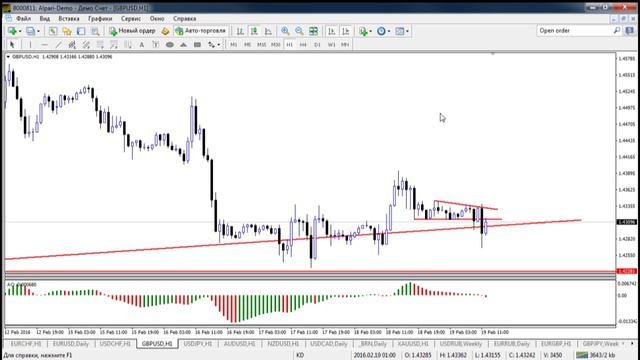Switch to USDCAD,Daily chart tab
This screenshot has width=640, height=360.
pyautogui.click(x=329, y=344)
